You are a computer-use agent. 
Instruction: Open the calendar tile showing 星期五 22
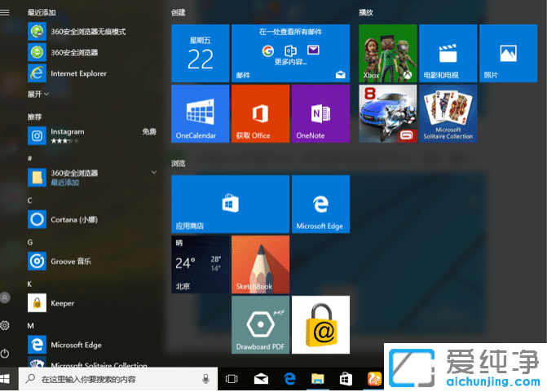click(x=201, y=53)
